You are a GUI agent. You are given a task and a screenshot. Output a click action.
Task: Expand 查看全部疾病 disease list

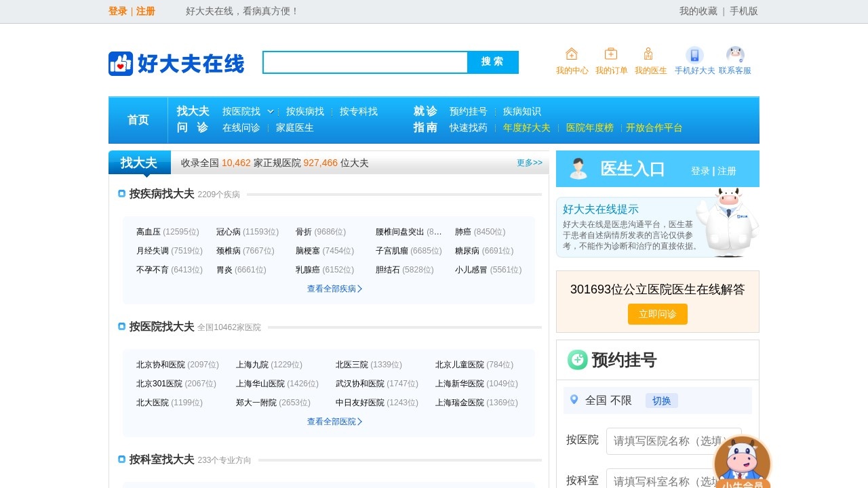click(334, 289)
